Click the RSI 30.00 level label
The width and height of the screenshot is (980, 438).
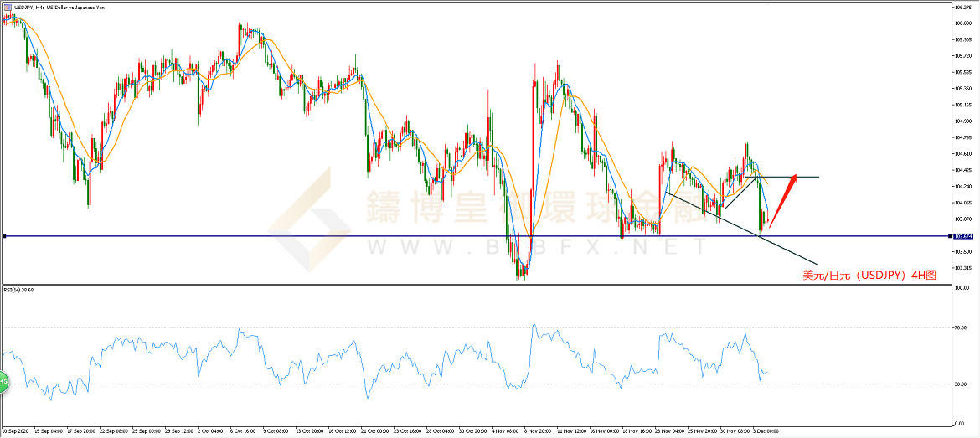point(962,384)
